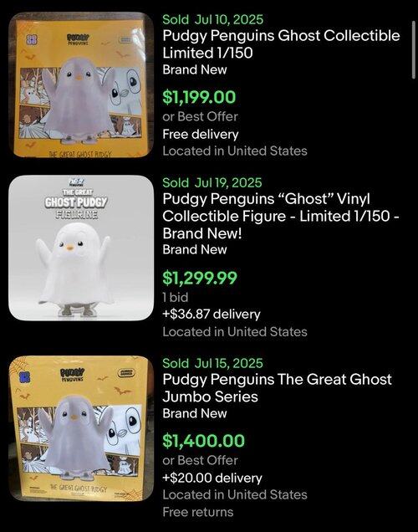Open the Jumbo Series listing box thumbnail
Screen dimensions: 418x532
(x=81, y=428)
